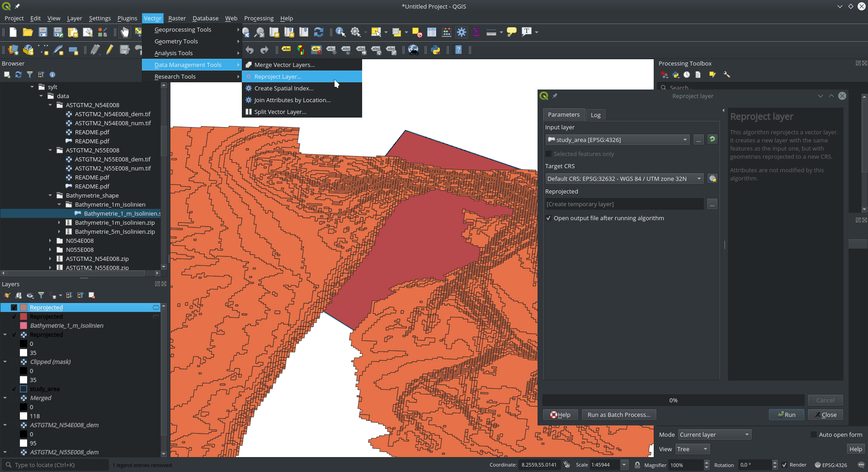The width and height of the screenshot is (868, 472).
Task: Uncheck Open output file after running algorithm
Action: click(548, 218)
